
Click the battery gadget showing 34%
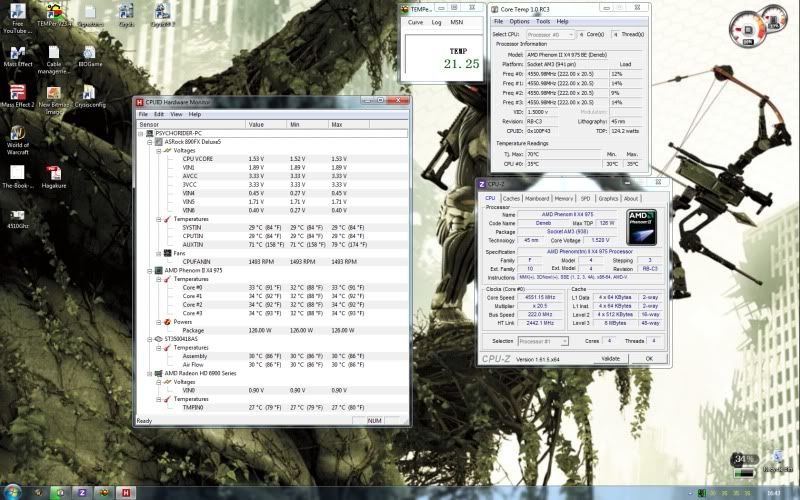pyautogui.click(x=744, y=465)
